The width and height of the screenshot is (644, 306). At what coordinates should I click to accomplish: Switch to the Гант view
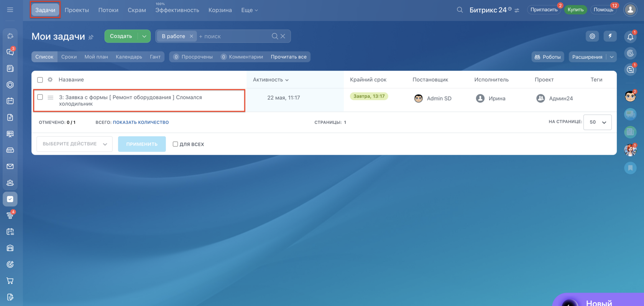click(x=155, y=57)
